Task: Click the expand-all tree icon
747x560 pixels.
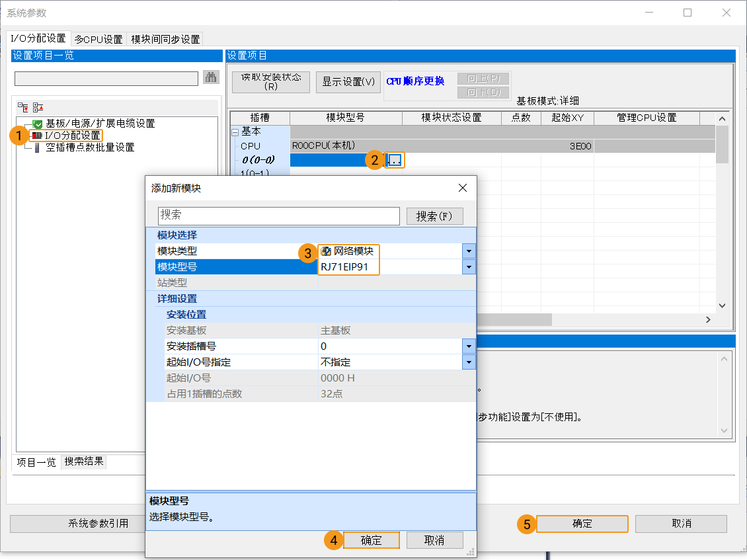Action: (23, 107)
